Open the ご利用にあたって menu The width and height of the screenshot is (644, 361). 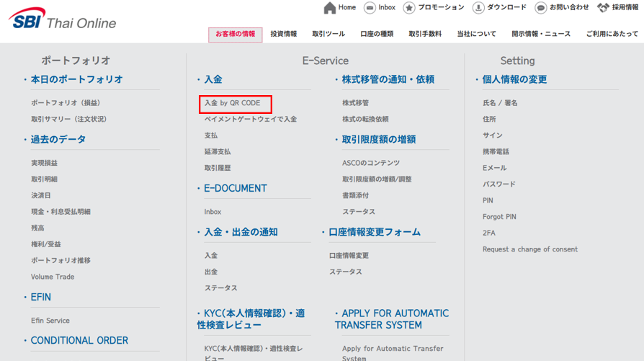coord(612,34)
